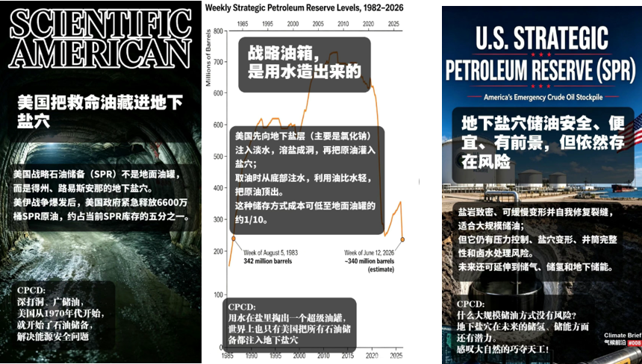642x364 pixels.
Task: Click y-axis value "800"
Action: tap(218, 31)
